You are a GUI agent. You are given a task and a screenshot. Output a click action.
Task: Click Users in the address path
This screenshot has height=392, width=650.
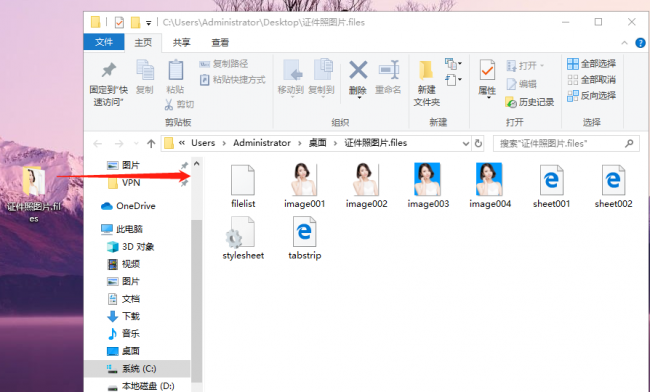[x=203, y=143]
